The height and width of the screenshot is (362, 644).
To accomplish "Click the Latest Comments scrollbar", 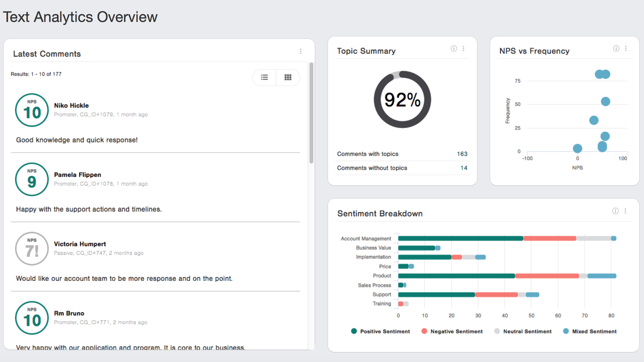I will (311, 113).
